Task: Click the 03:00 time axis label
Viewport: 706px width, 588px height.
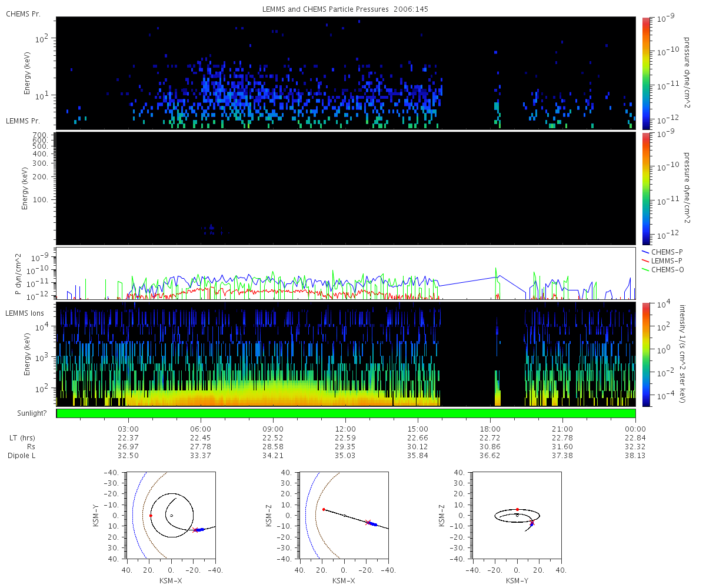Action: click(x=128, y=429)
